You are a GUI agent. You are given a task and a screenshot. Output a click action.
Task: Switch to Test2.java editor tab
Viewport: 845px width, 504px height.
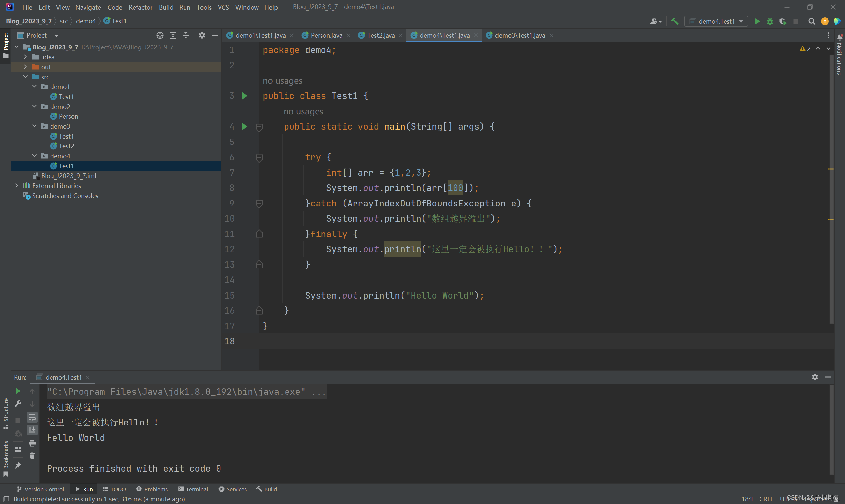(x=381, y=35)
